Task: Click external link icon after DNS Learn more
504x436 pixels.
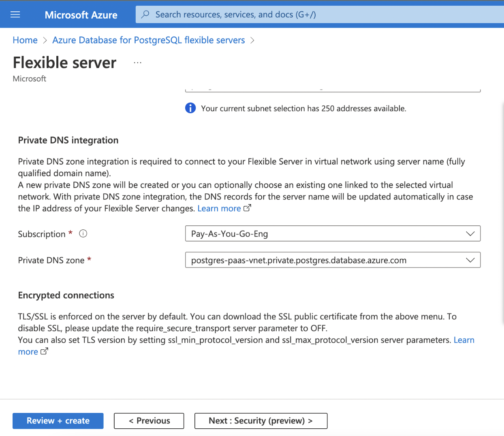Action: coord(247,208)
